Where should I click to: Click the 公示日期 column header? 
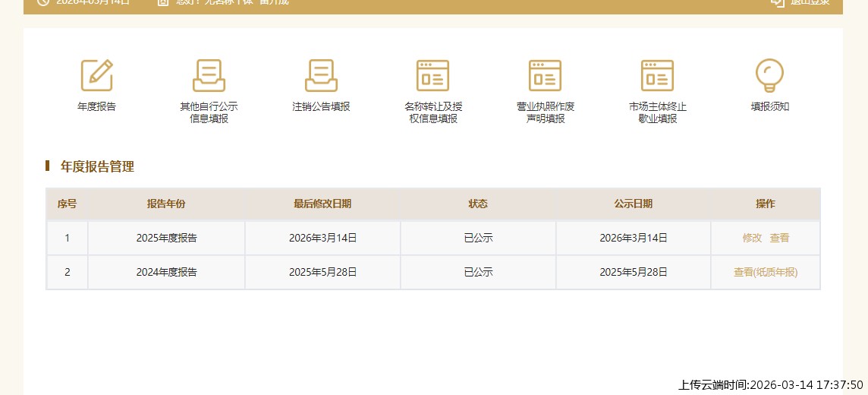point(633,204)
